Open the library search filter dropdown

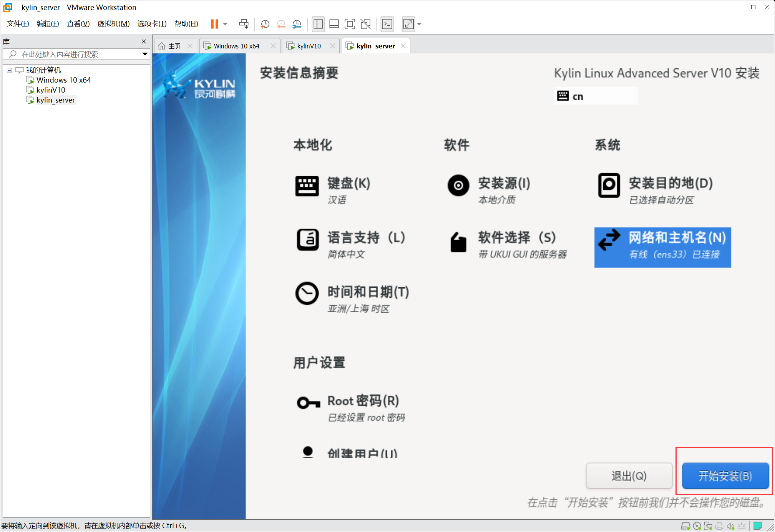point(145,55)
